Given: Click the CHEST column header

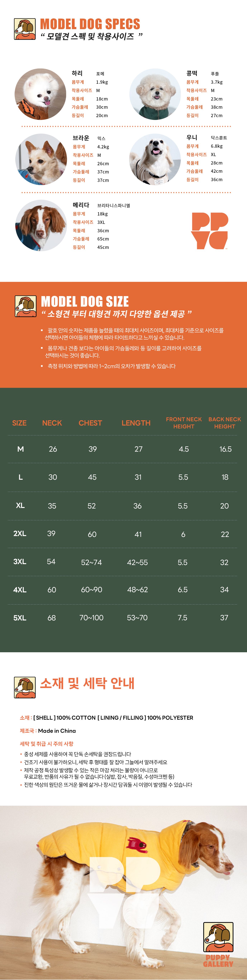Looking at the screenshot, I should (90, 423).
